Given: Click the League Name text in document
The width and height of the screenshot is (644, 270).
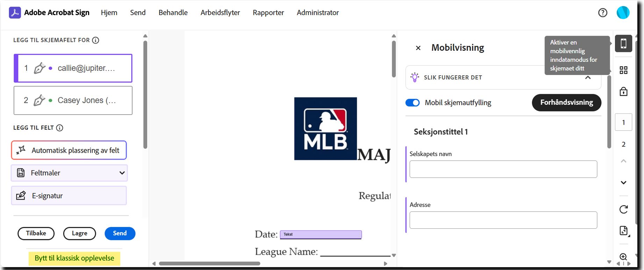Looking at the screenshot, I should (x=286, y=251).
